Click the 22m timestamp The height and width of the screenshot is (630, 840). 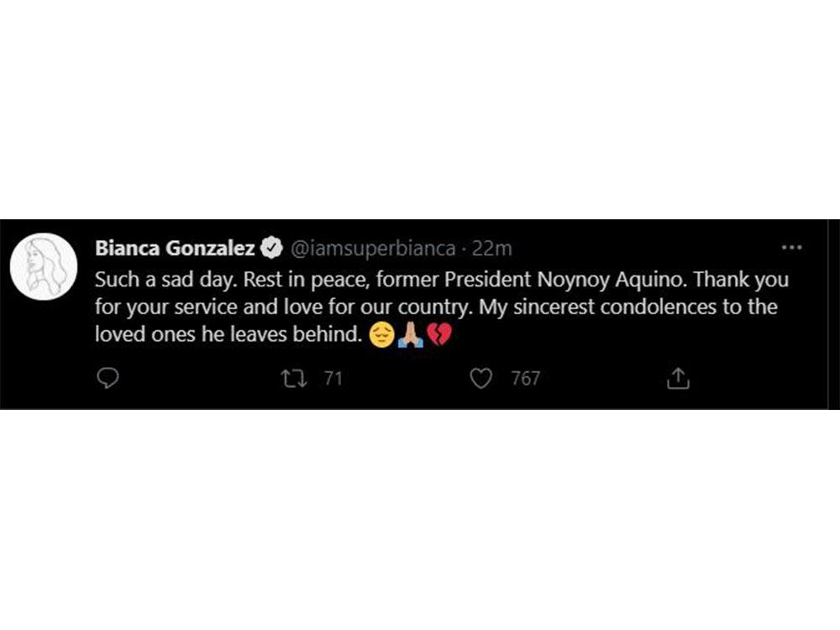[492, 249]
